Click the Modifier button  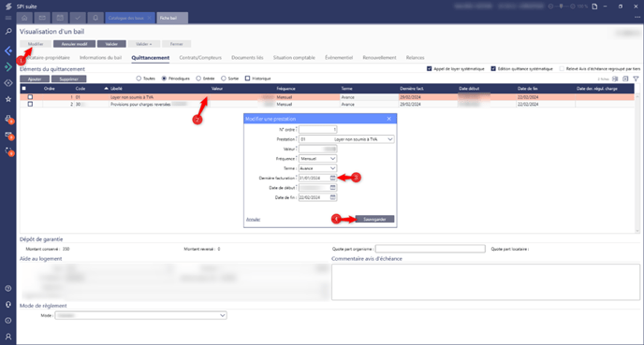[36, 44]
